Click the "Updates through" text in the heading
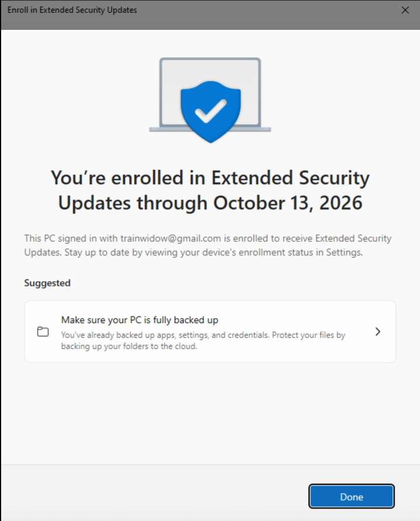420x521 pixels. point(132,203)
